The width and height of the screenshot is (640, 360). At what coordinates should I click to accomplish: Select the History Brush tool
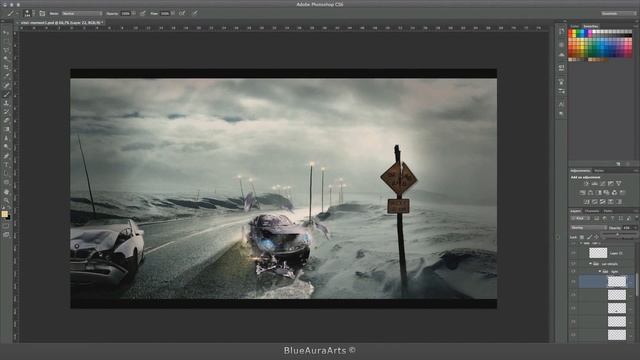(x=6, y=112)
